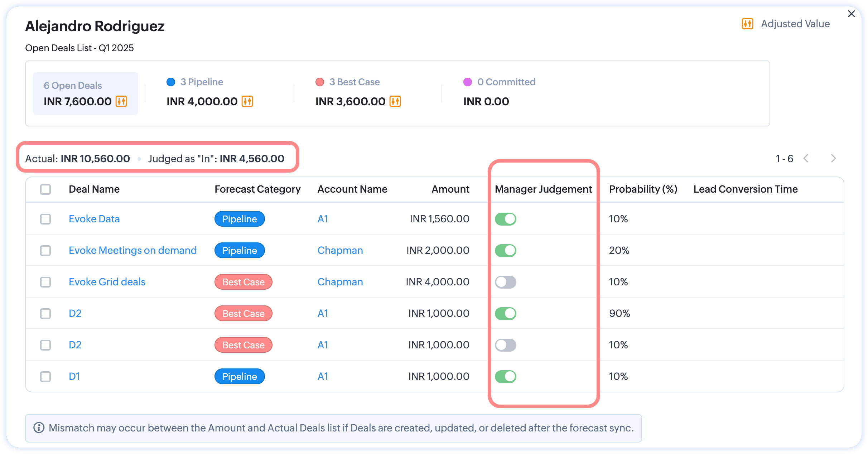Image resolution: width=868 pixels, height=454 pixels.
Task: Select the 3 Best Case summary tab
Action: click(354, 82)
